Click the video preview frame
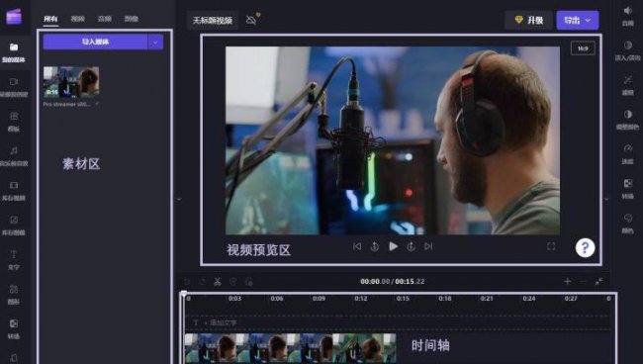Image resolution: width=643 pixels, height=364 pixels. pyautogui.click(x=393, y=140)
